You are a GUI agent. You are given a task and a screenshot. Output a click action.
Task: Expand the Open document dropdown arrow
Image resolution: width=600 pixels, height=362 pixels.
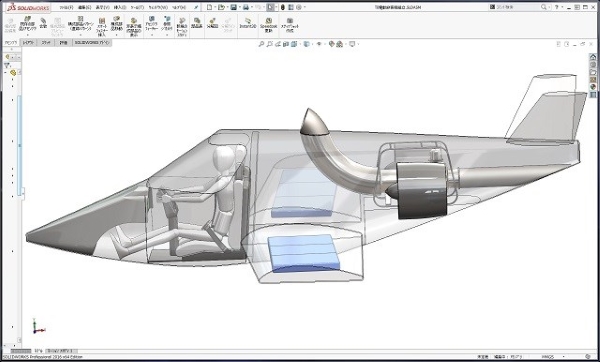coord(227,7)
